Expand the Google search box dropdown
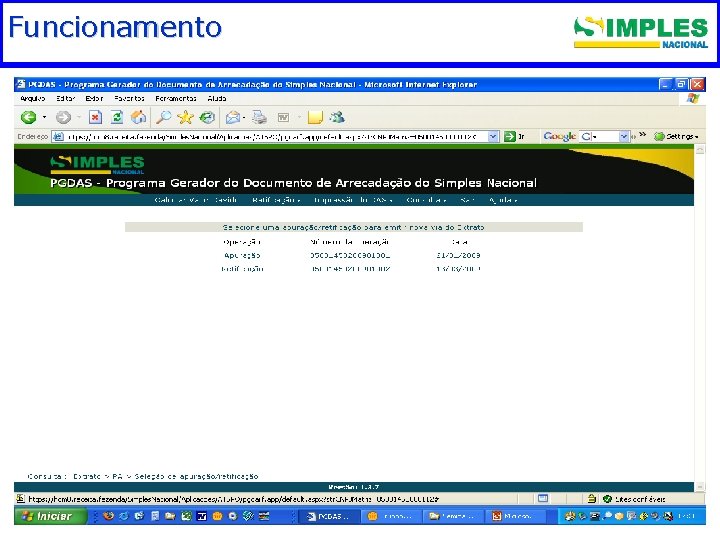 click(624, 136)
